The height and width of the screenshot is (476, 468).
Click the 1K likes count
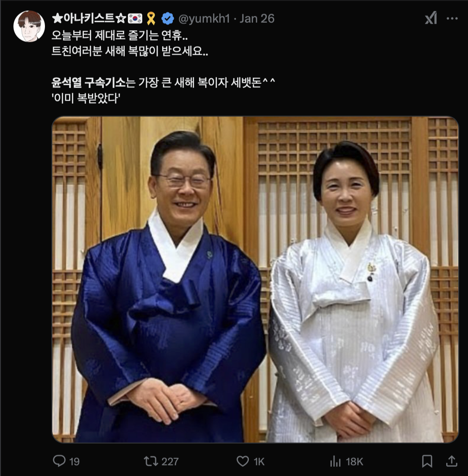(x=259, y=462)
